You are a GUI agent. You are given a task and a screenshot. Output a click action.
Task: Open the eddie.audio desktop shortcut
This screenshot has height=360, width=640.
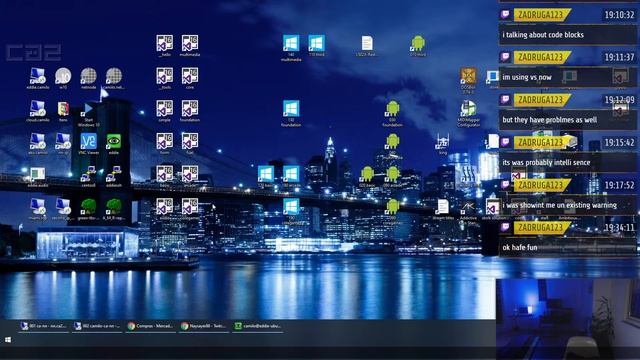(x=38, y=175)
